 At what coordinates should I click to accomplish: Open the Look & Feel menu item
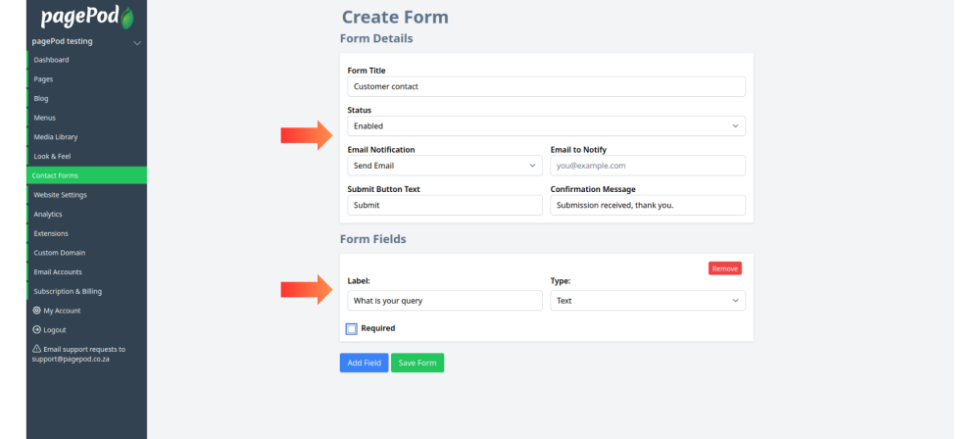click(87, 157)
